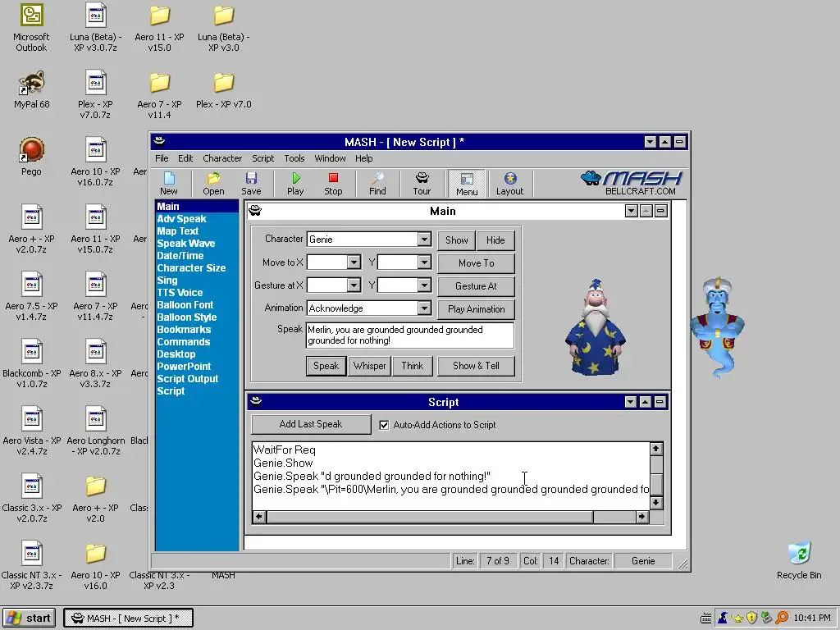840x630 pixels.
Task: Click the MASH title bar system icon
Action: click(x=159, y=141)
